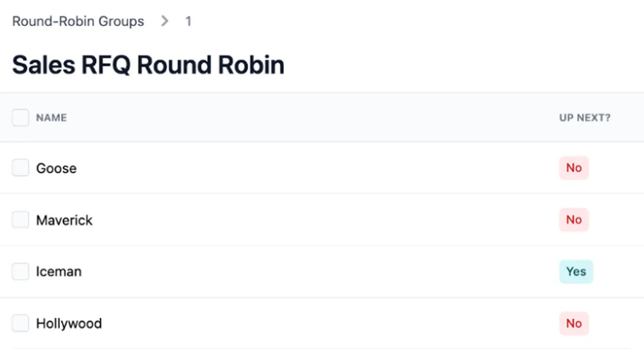Click the "1" breadcrumb item

[188, 21]
